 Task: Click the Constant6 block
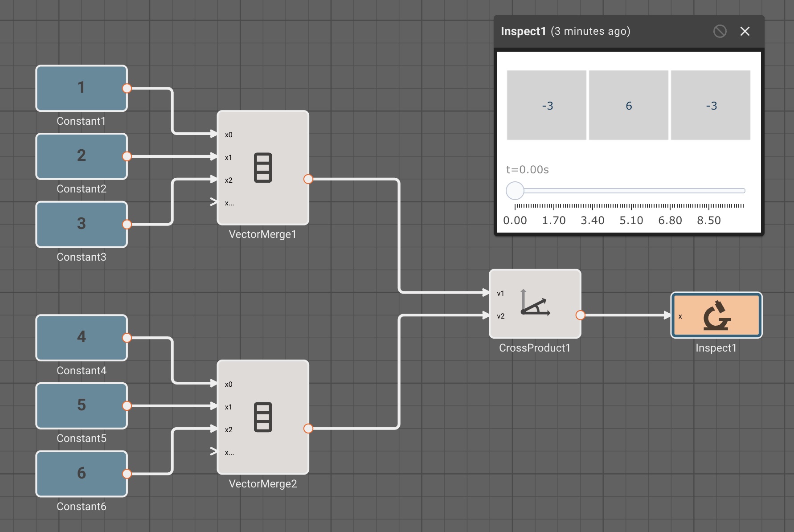tap(82, 474)
